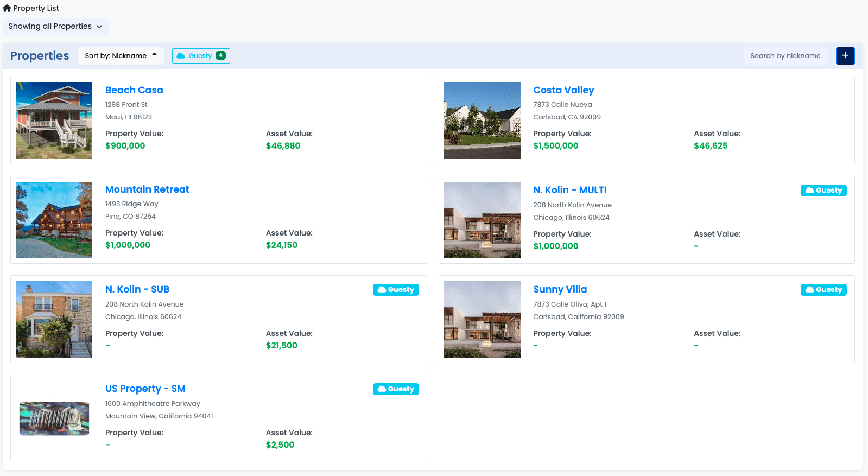Click Mountain Retreat asset value $24,150
The width and height of the screenshot is (868, 476).
coord(282,245)
